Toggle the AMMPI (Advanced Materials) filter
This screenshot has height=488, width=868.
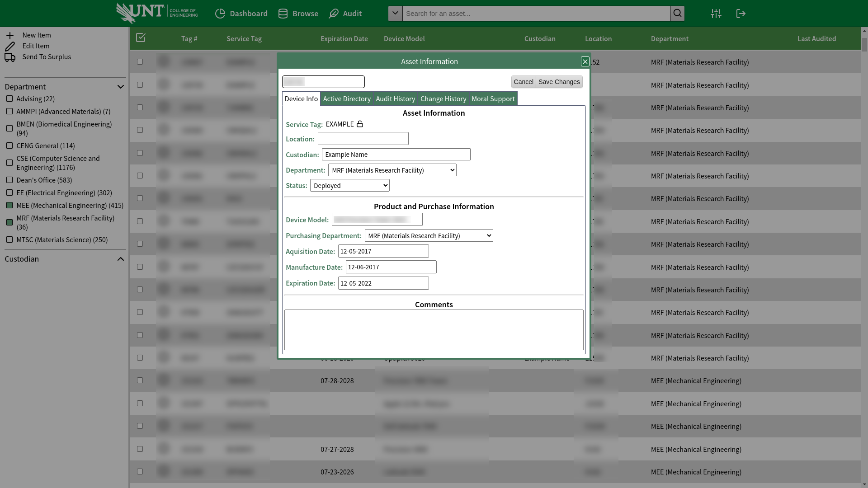(x=9, y=111)
